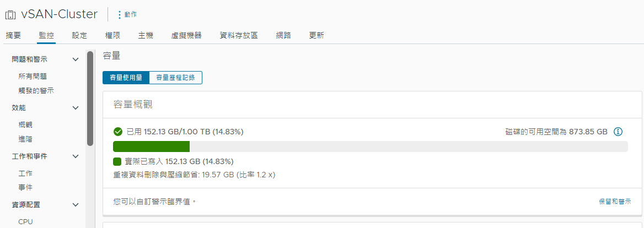Open the three-dot 動作 actions menu

click(x=127, y=14)
